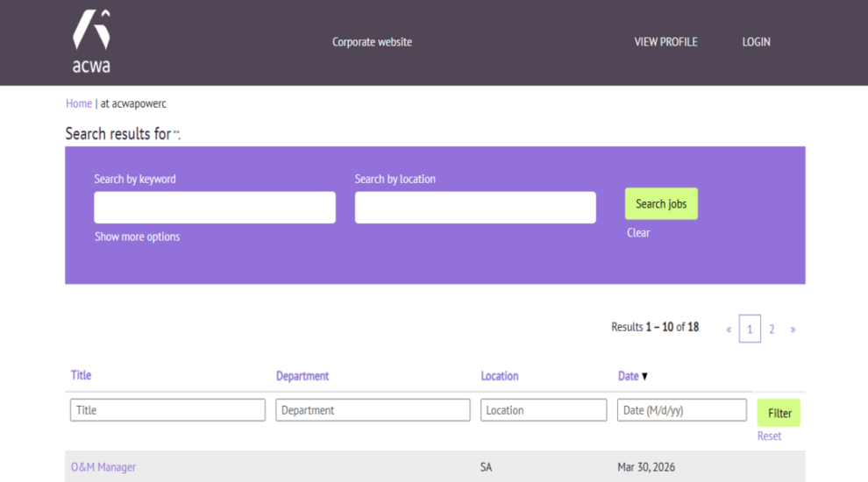This screenshot has width=868, height=482.
Task: Go to results page 2
Action: click(772, 330)
